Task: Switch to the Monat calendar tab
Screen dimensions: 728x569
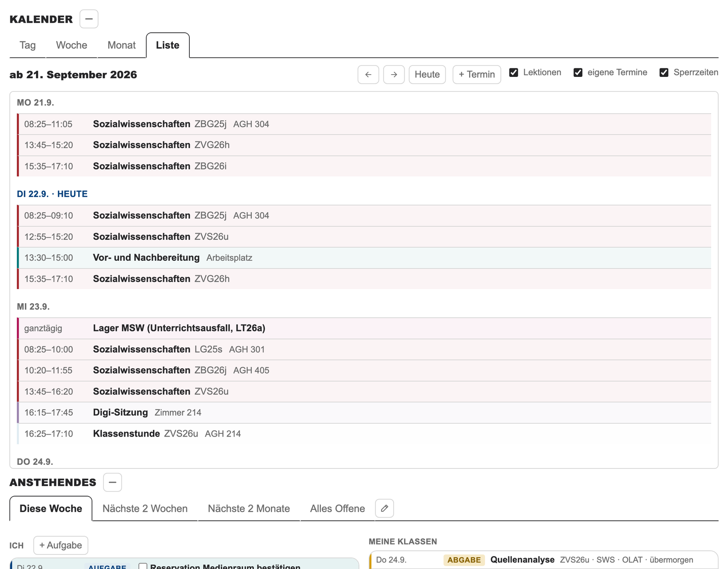Action: (x=121, y=45)
